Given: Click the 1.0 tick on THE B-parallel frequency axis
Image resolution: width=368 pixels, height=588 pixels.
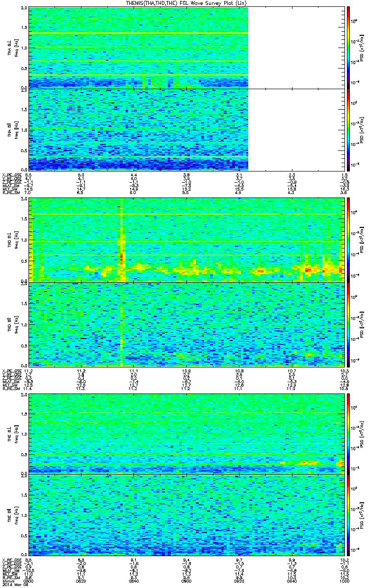Looking at the screenshot, I should click(x=24, y=515).
